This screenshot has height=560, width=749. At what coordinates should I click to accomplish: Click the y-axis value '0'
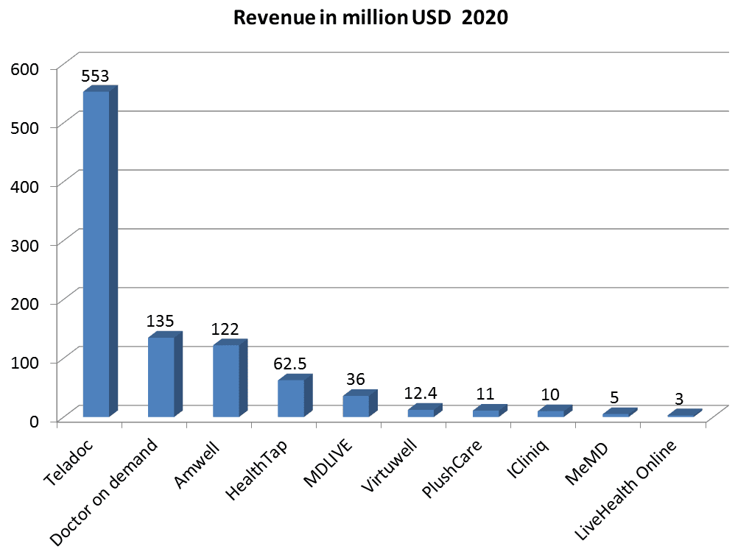pos(34,422)
